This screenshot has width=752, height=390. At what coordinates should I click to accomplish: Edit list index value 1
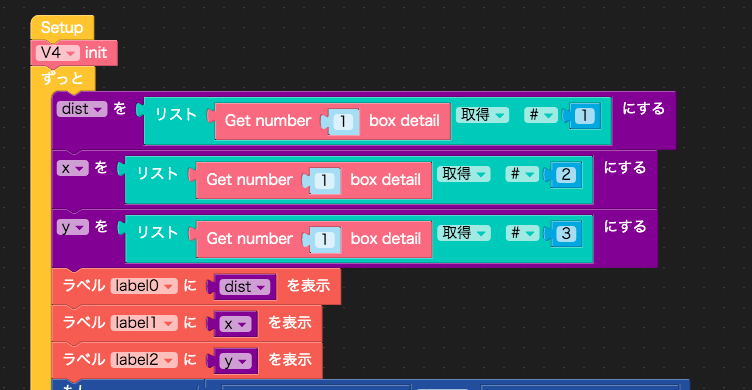[584, 116]
